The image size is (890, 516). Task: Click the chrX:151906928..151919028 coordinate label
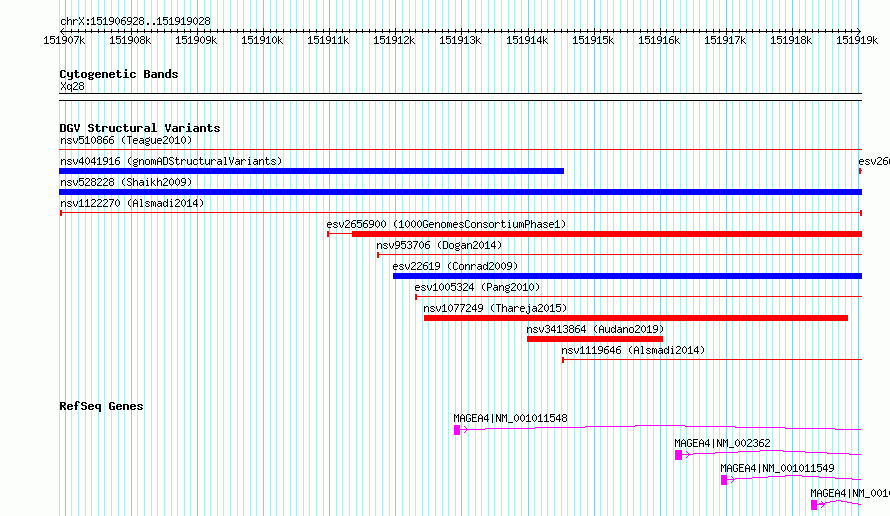tap(135, 21)
